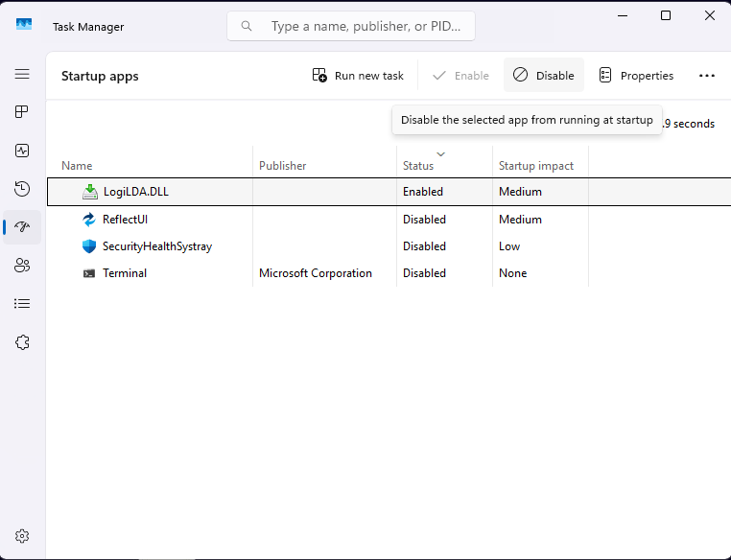The width and height of the screenshot is (731, 560).
Task: Click Run new task
Action: [358, 76]
